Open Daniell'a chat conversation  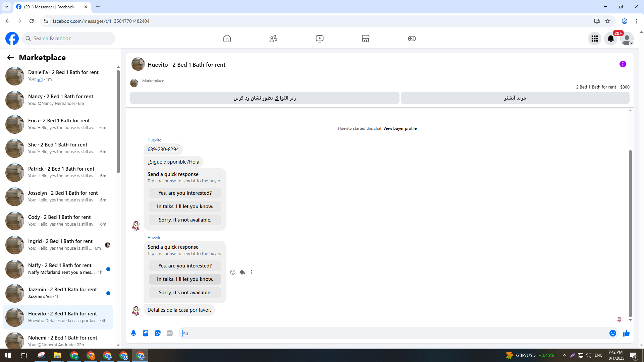tap(58, 76)
